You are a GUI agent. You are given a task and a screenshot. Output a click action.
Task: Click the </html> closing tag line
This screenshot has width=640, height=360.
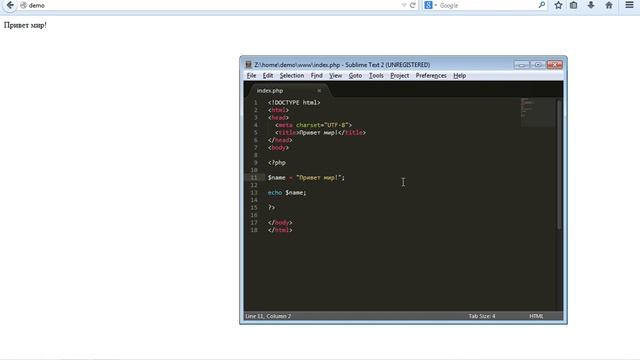pyautogui.click(x=280, y=230)
